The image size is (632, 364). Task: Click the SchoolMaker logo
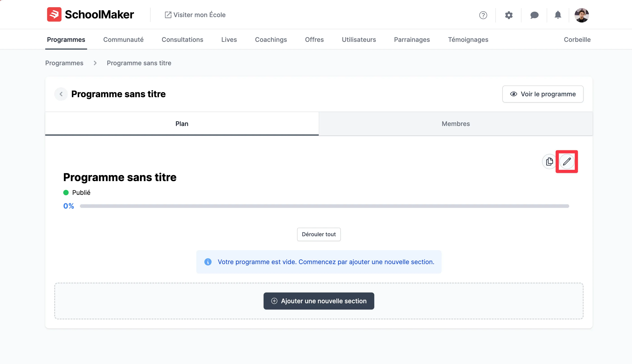coord(90,14)
